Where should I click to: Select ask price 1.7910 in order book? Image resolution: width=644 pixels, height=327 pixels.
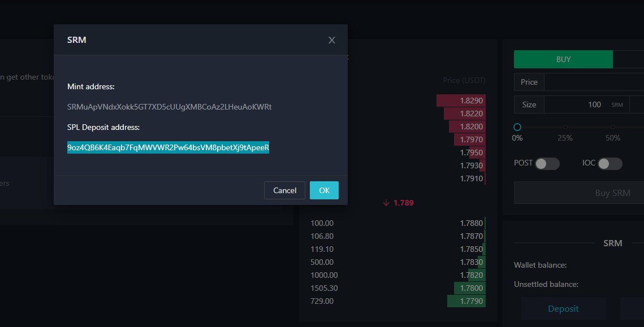pos(472,178)
